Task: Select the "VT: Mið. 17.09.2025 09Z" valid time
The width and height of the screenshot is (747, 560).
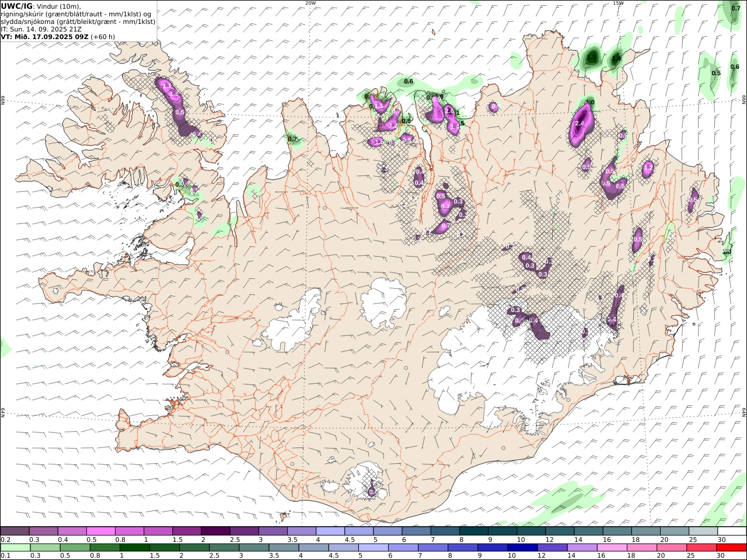Action: (44, 37)
